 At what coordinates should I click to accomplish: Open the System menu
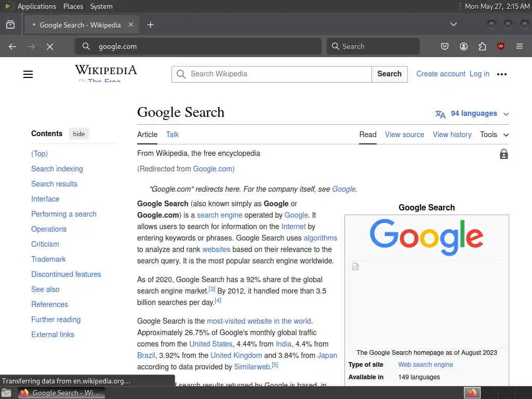[x=101, y=6]
